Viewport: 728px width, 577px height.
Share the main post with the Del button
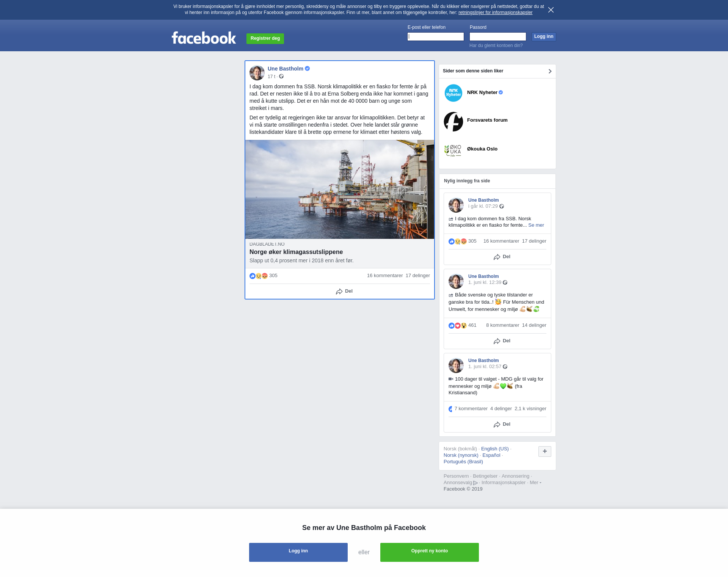point(344,291)
